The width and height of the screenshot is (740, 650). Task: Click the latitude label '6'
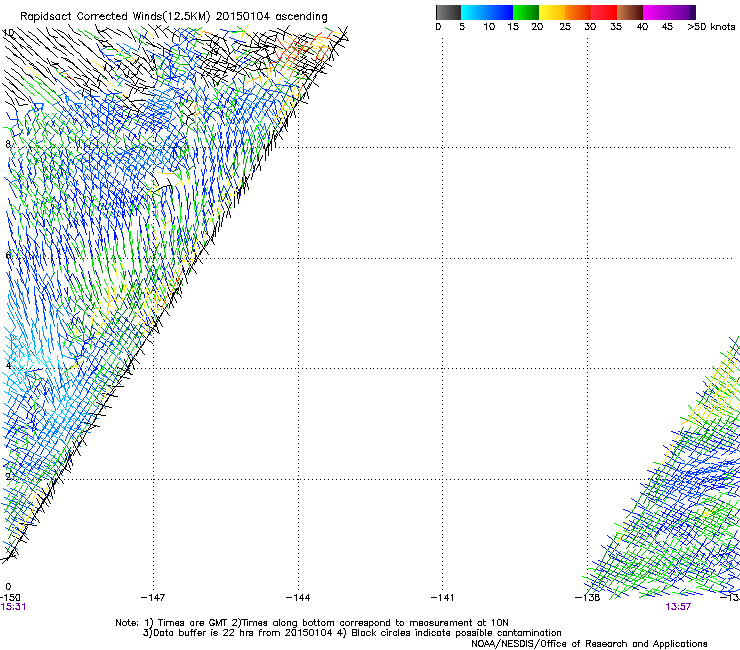8,255
